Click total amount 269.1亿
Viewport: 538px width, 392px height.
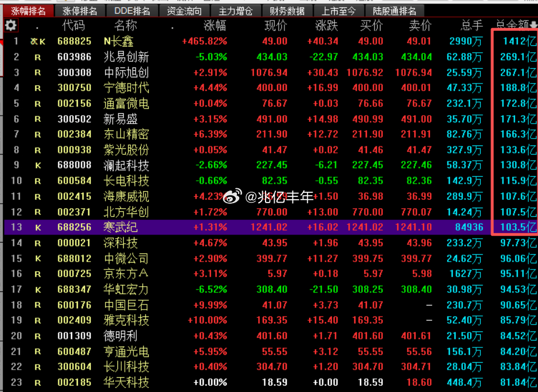[518, 57]
